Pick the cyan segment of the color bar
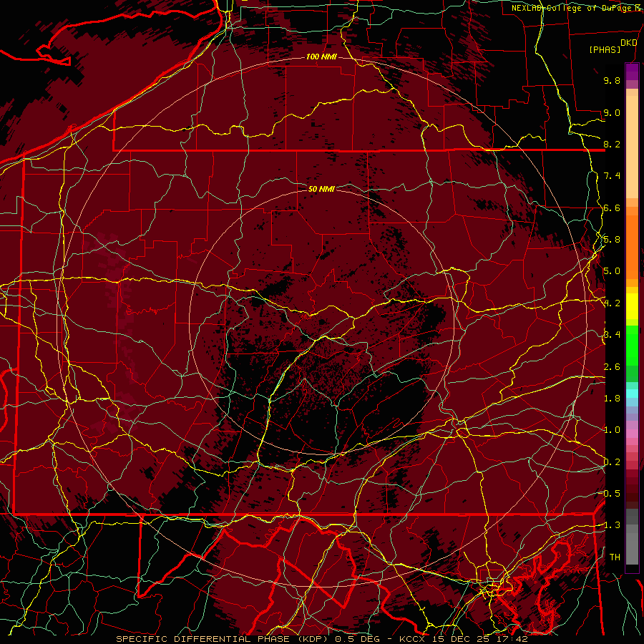644x644 pixels. click(632, 394)
